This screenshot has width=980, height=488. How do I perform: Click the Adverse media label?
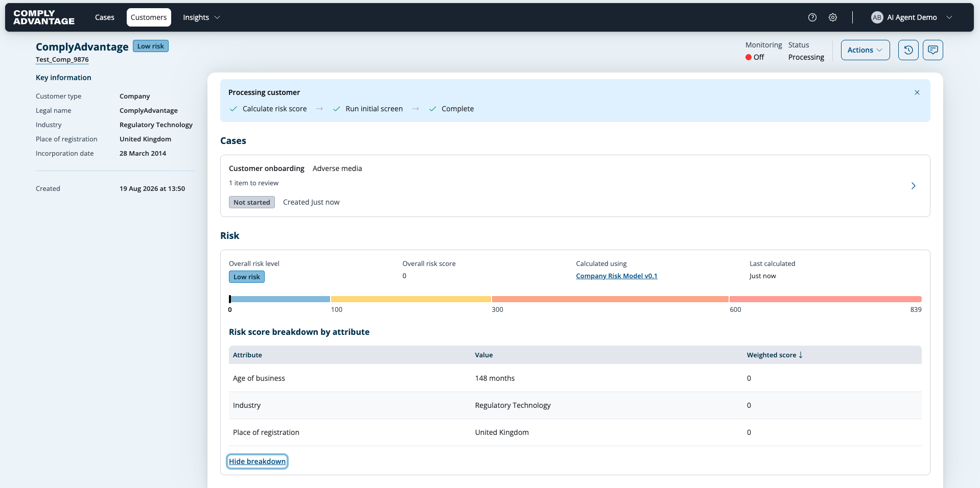(337, 168)
